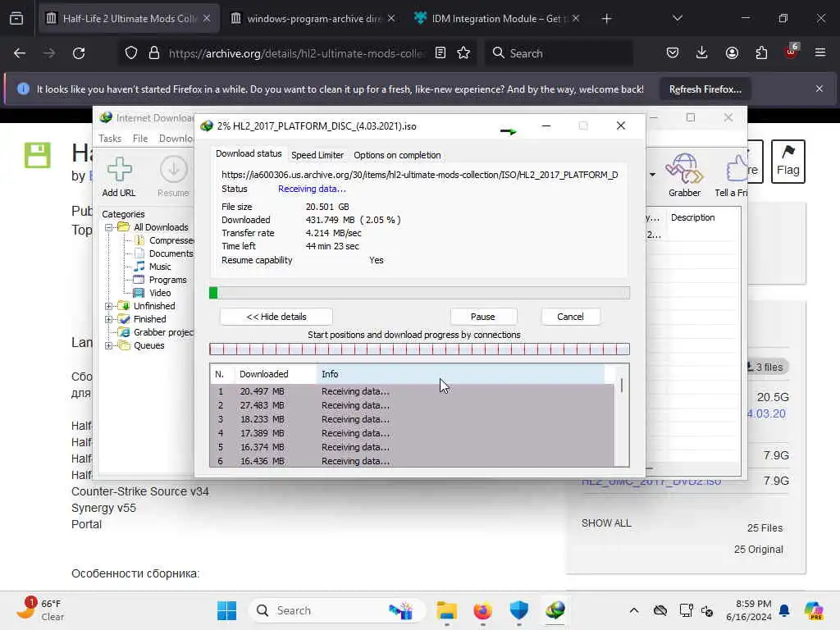
Task: Click the Resume download toolbar icon
Action: pyautogui.click(x=174, y=169)
